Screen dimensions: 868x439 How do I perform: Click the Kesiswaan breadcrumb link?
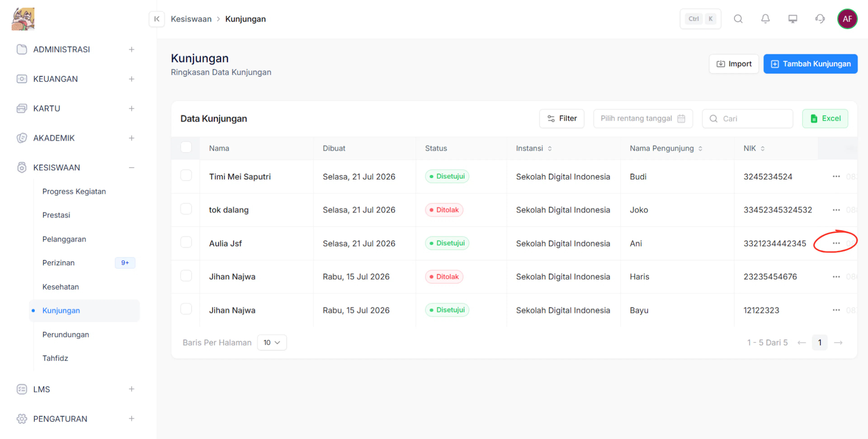click(x=191, y=19)
